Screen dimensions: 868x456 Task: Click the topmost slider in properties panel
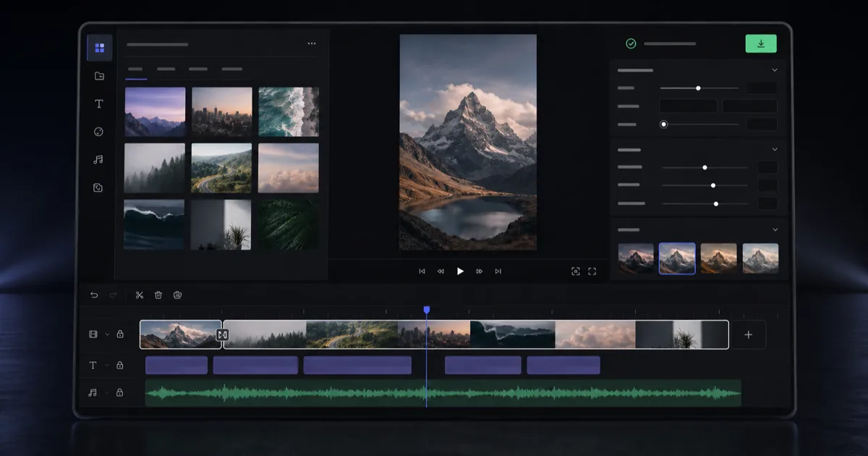click(x=699, y=88)
